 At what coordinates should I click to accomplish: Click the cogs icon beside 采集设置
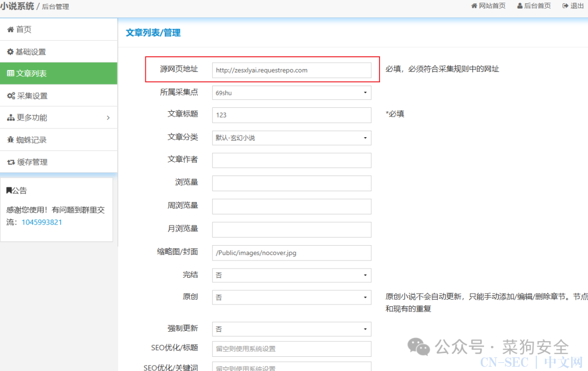pyautogui.click(x=11, y=96)
